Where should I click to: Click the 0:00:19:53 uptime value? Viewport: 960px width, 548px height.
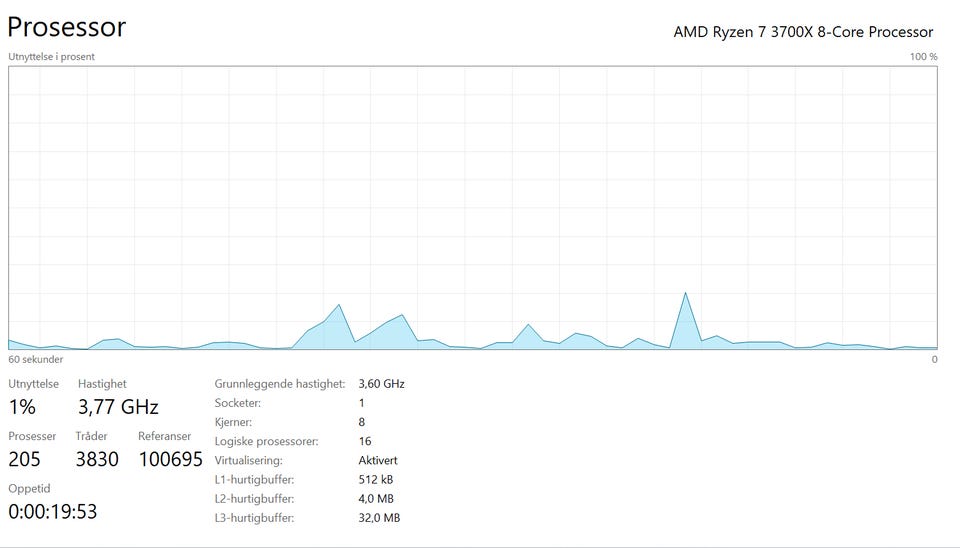pyautogui.click(x=53, y=511)
